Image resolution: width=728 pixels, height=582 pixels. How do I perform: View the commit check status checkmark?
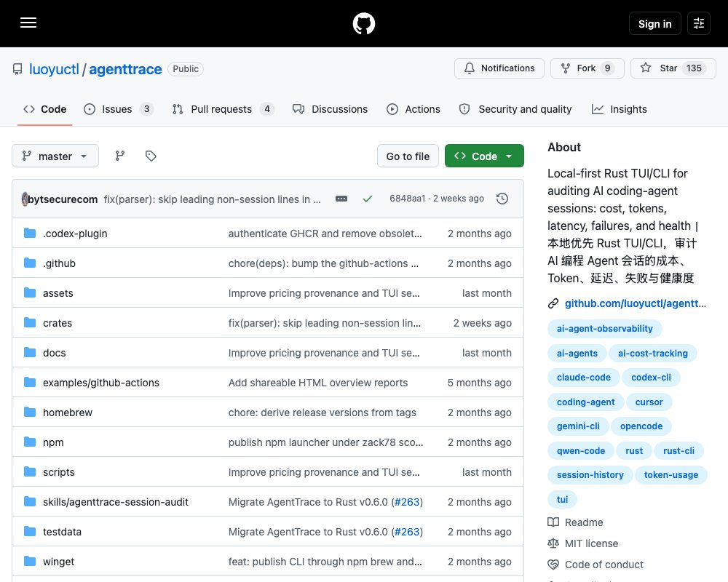(367, 199)
